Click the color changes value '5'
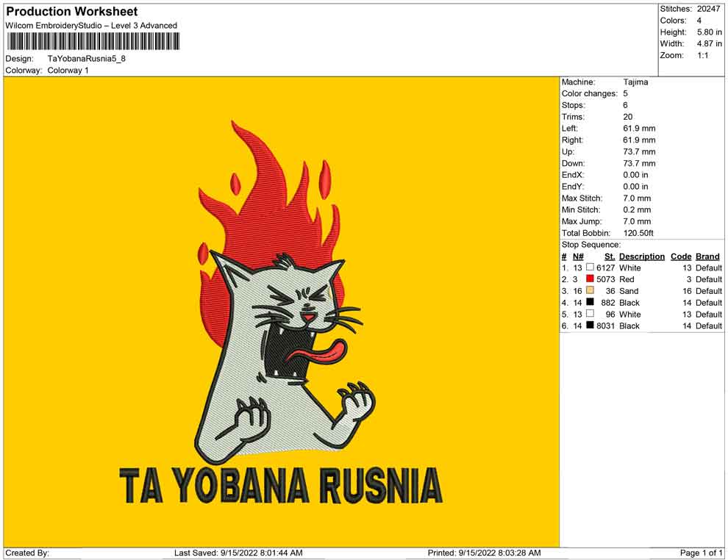The width and height of the screenshot is (728, 560). pos(625,94)
